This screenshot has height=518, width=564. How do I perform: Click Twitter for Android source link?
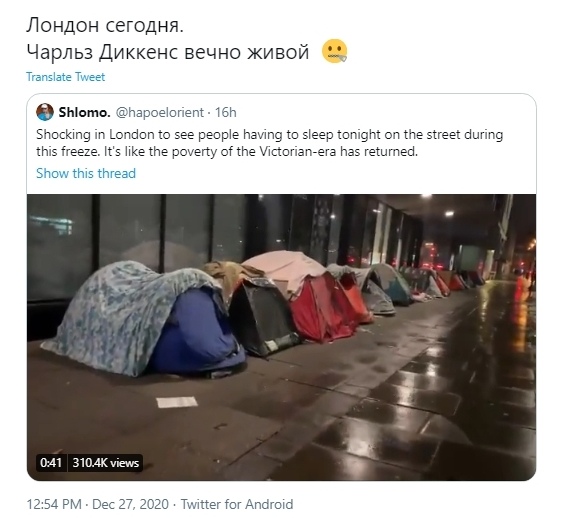(x=237, y=504)
